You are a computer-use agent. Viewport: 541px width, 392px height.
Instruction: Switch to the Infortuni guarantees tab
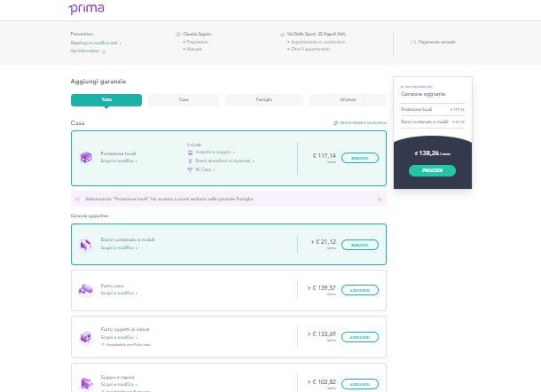(x=348, y=99)
